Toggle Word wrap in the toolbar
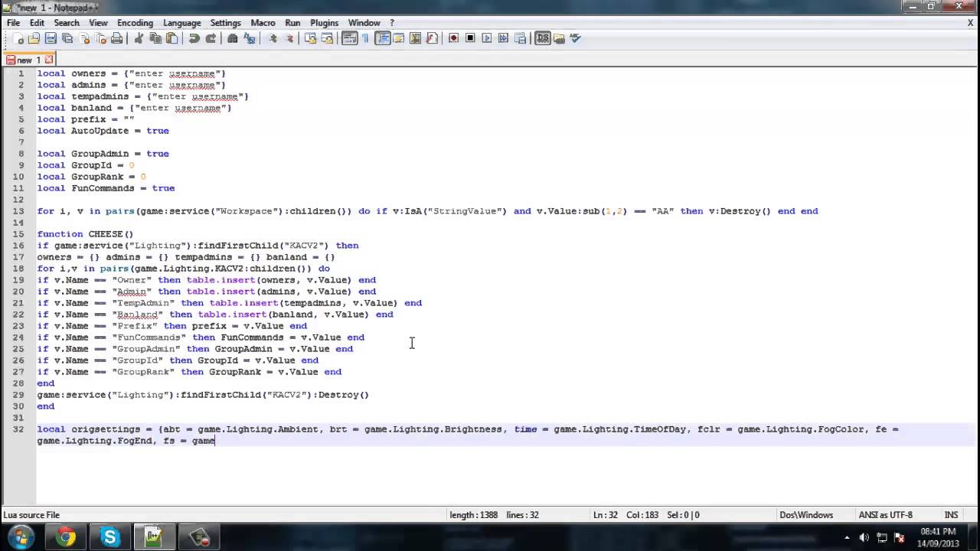The image size is (980, 551). point(349,38)
